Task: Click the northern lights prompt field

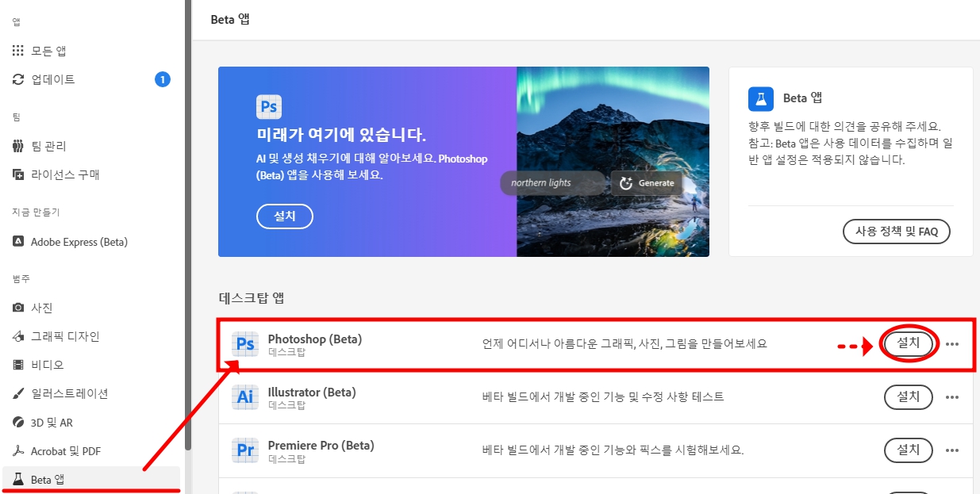Action: pyautogui.click(x=553, y=183)
